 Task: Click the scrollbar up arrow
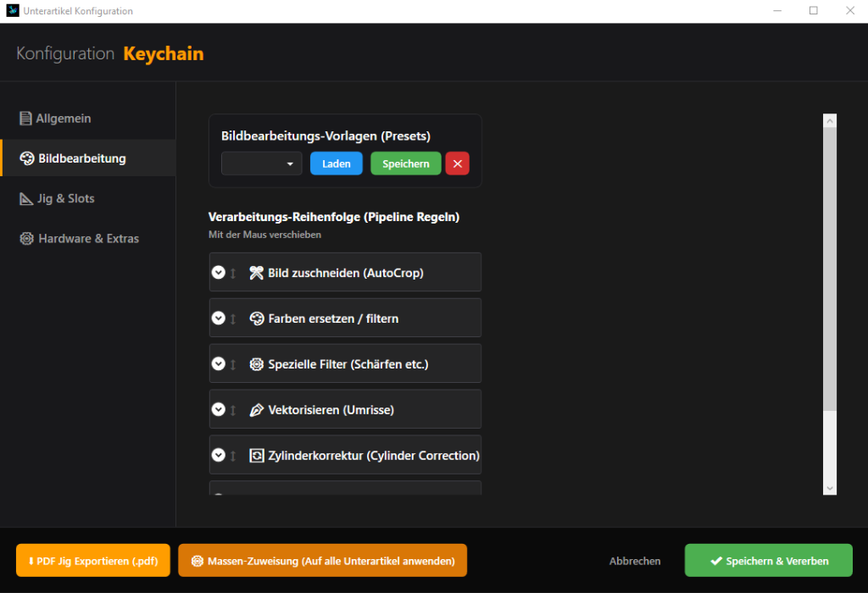(829, 120)
